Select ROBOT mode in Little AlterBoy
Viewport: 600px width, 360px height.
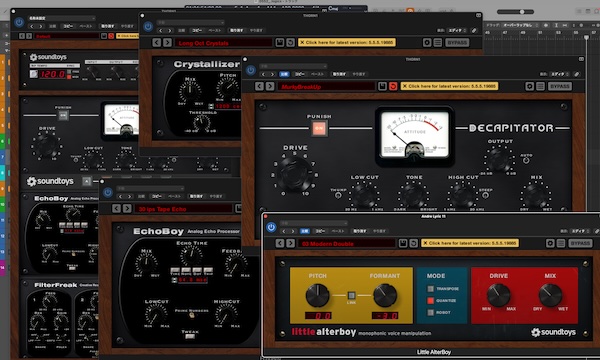(x=430, y=313)
